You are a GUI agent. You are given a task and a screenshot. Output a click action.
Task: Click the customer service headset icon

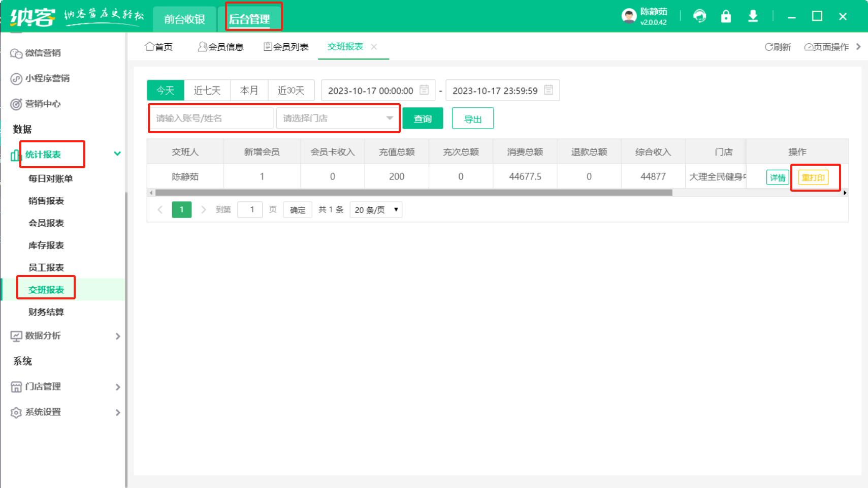point(699,16)
